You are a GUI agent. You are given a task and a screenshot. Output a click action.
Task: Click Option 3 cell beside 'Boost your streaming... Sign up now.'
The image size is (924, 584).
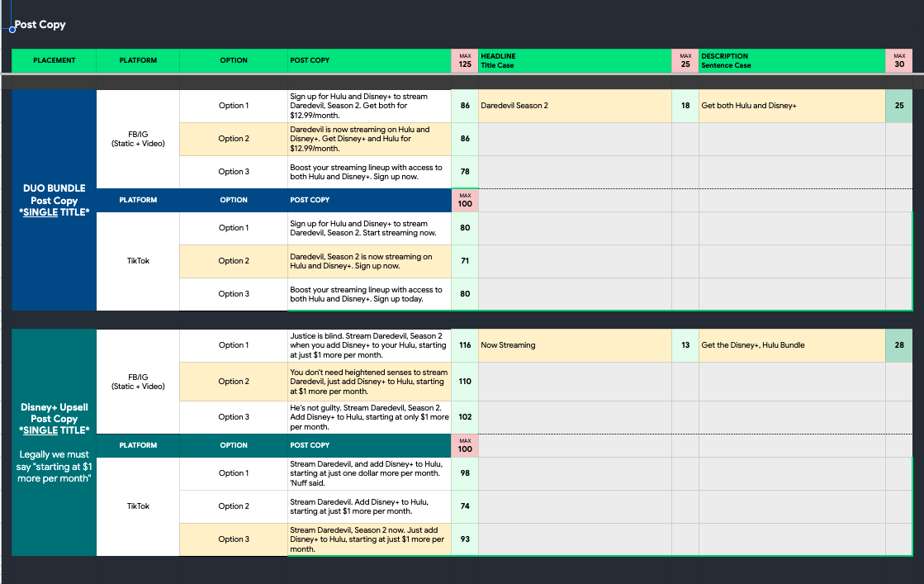pyautogui.click(x=234, y=172)
